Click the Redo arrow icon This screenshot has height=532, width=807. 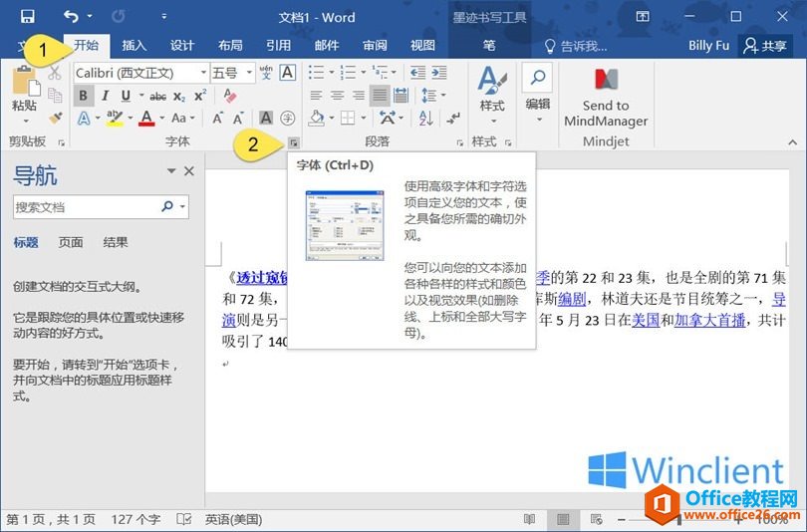tap(118, 17)
